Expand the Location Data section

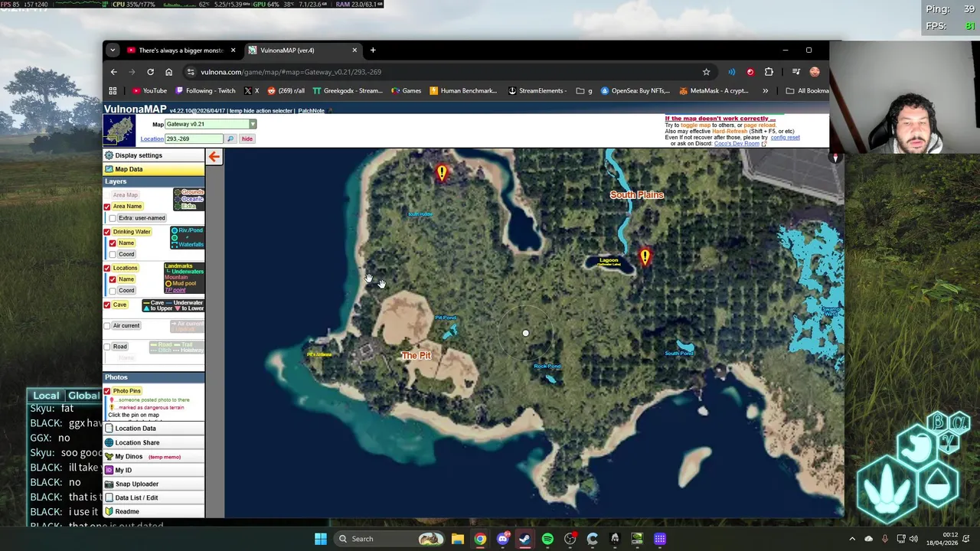point(154,429)
